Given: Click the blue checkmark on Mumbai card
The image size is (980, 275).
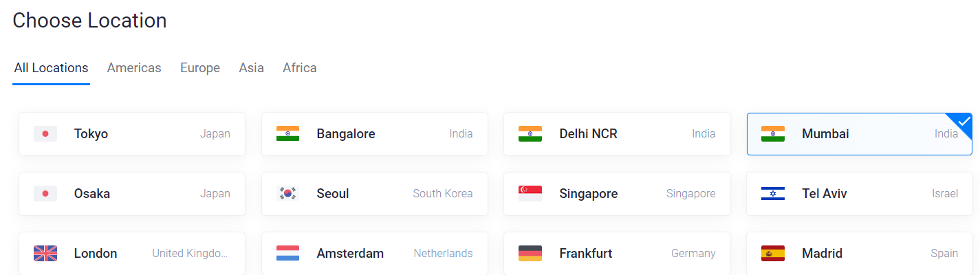Looking at the screenshot, I should 963,122.
